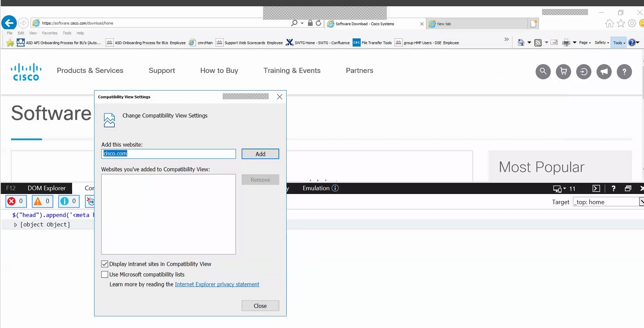Click the Cisco log in icon
Image resolution: width=644 pixels, height=328 pixels.
point(584,71)
